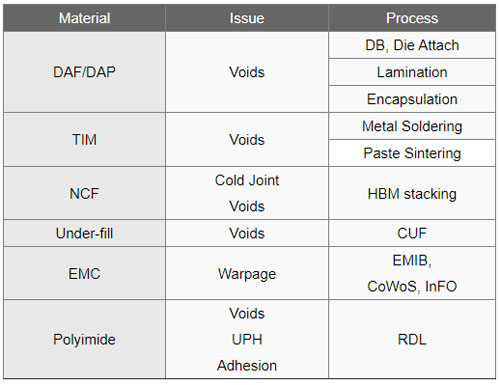500x385 pixels.
Task: Click the Lamination process cell
Action: tap(412, 72)
